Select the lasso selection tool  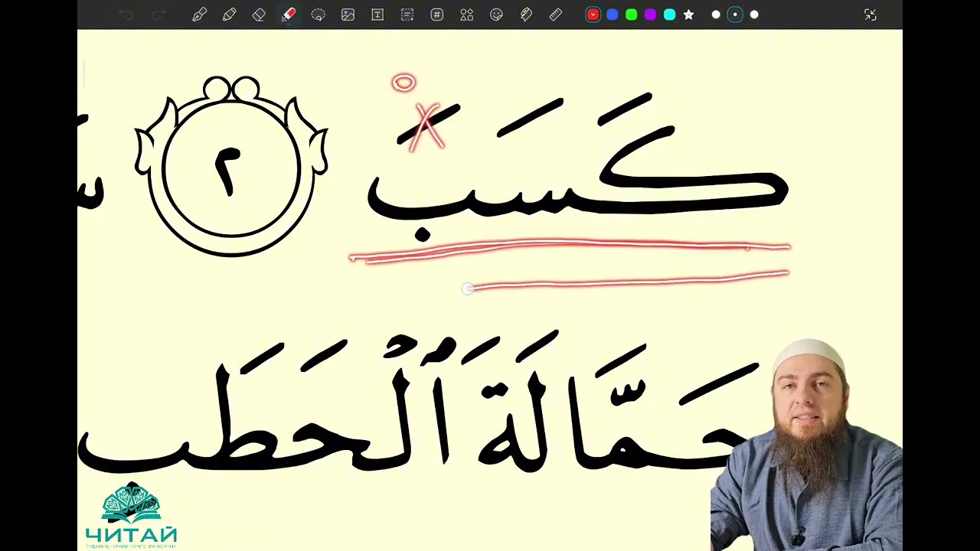pyautogui.click(x=318, y=15)
